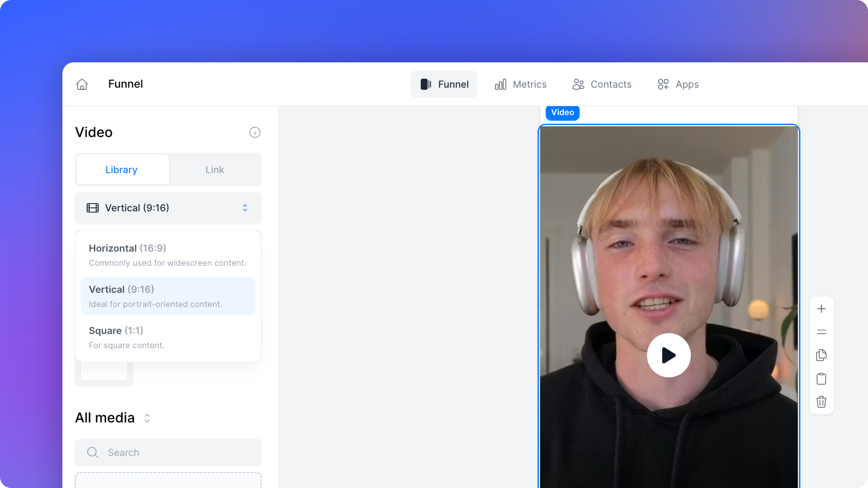The height and width of the screenshot is (488, 868).
Task: Paste content using the clipboard icon
Action: tap(821, 379)
